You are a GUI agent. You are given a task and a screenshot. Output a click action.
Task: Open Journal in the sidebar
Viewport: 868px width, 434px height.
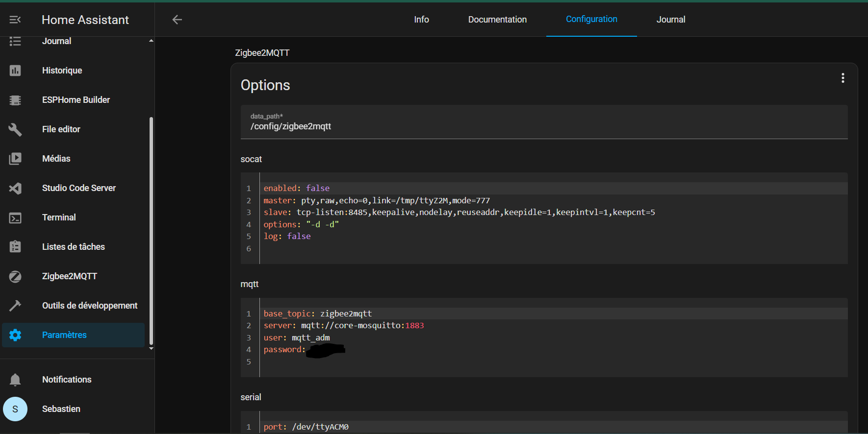74,41
